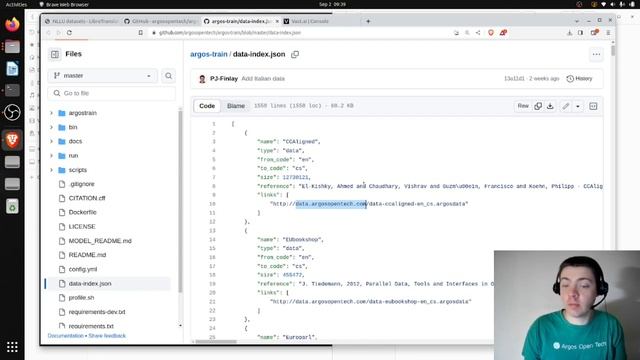Switch to the GitHub argosopentech browser tab
The width and height of the screenshot is (640, 360).
pyautogui.click(x=161, y=21)
